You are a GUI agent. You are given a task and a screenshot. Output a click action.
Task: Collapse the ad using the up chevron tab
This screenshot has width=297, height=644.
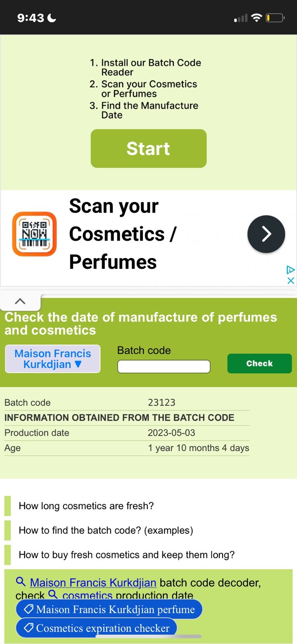pos(20,301)
